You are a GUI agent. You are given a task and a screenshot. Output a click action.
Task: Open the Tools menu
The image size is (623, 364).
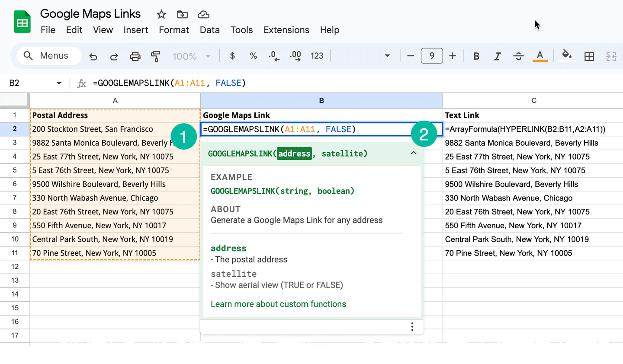241,30
